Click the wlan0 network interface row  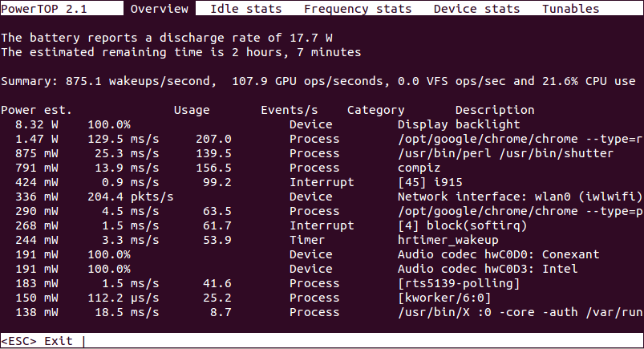[x=322, y=197]
